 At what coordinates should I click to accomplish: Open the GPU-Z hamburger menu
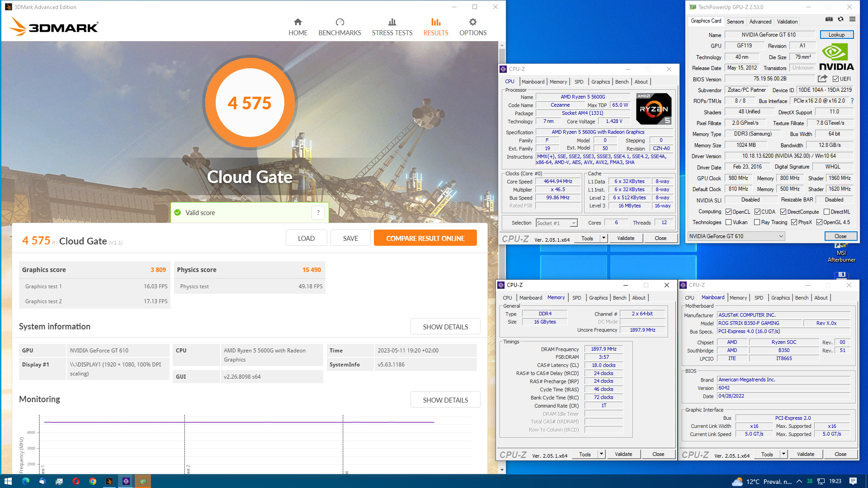(852, 19)
